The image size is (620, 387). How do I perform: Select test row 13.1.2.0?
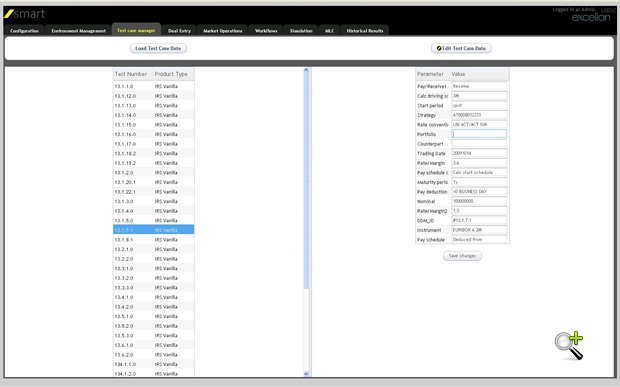coord(153,172)
